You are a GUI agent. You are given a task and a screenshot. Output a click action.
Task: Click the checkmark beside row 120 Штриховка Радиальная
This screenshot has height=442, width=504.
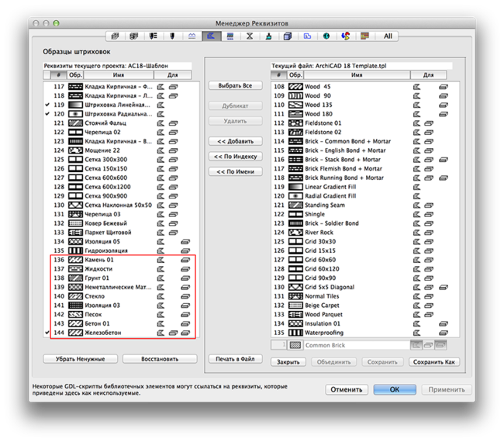[x=47, y=114]
